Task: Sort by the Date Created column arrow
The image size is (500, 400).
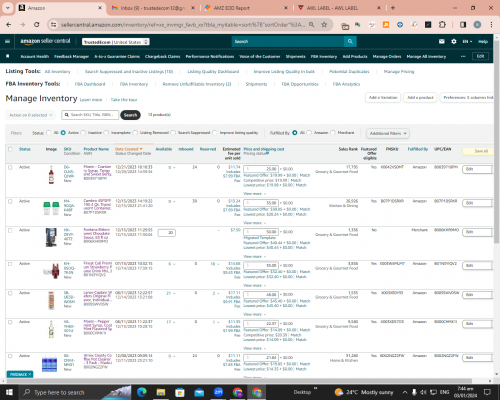Action: click(x=141, y=149)
